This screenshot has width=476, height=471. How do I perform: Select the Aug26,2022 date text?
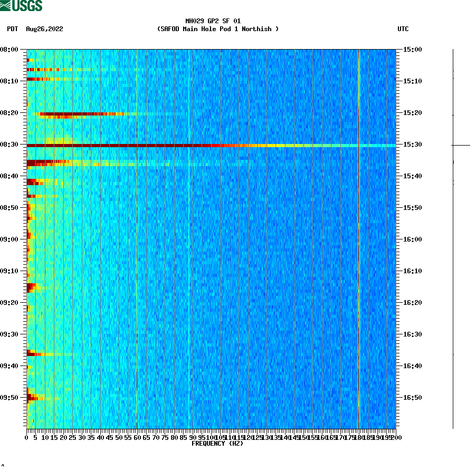[x=44, y=30]
